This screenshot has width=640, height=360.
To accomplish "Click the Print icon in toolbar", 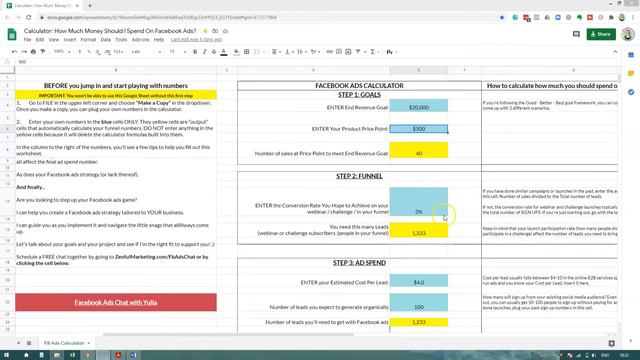I will [33, 52].
